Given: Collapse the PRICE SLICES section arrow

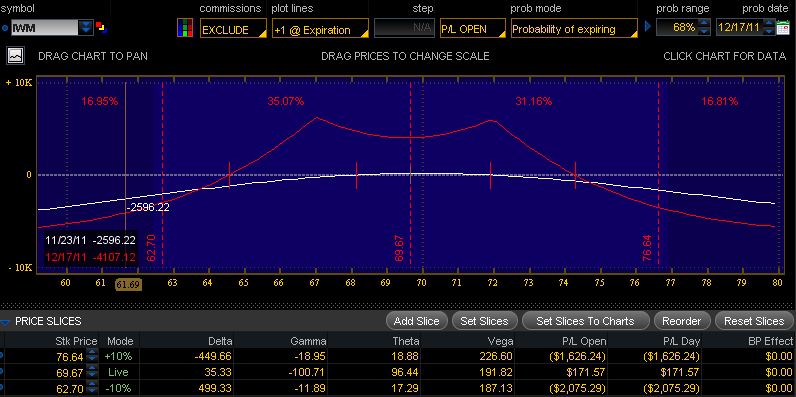Looking at the screenshot, I should point(5,322).
